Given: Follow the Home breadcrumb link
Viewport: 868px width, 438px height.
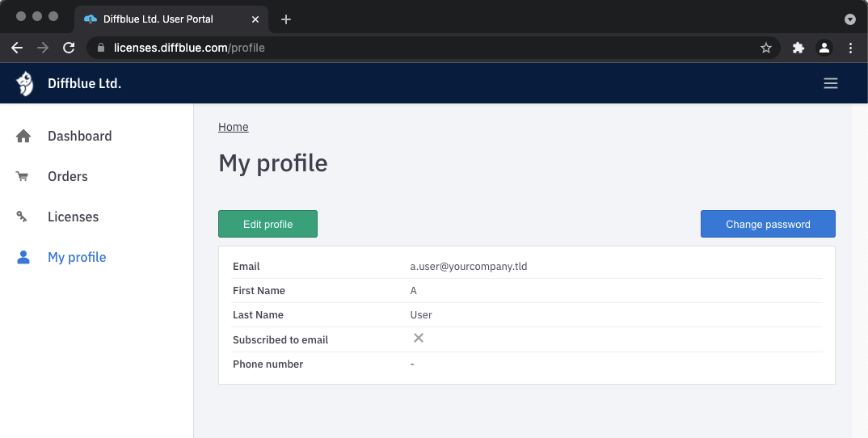Looking at the screenshot, I should [234, 127].
